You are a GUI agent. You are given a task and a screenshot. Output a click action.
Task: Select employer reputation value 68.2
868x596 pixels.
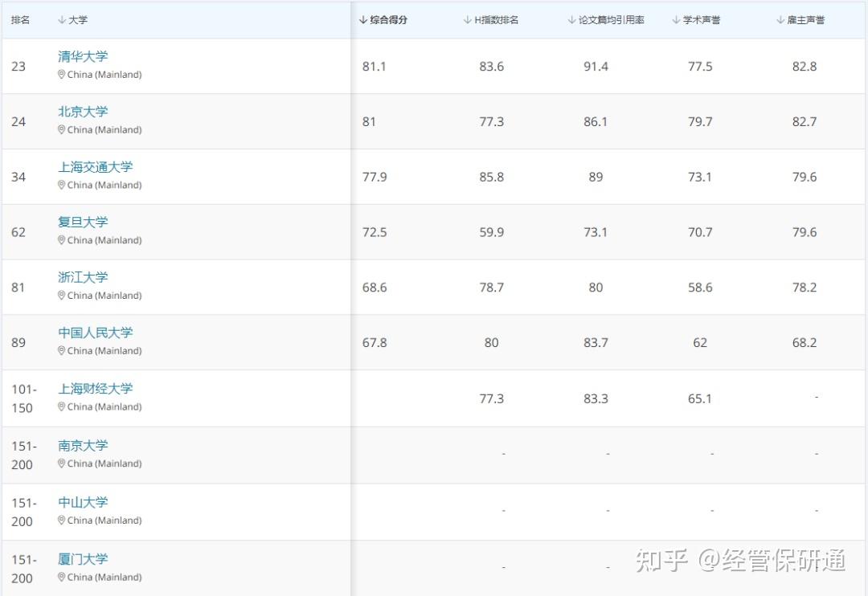[805, 343]
